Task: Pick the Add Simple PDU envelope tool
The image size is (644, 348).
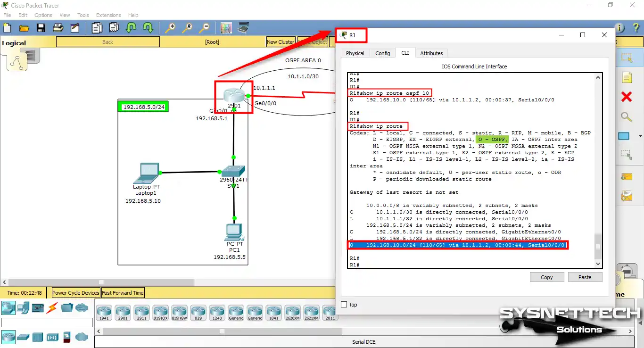Action: pos(627,177)
